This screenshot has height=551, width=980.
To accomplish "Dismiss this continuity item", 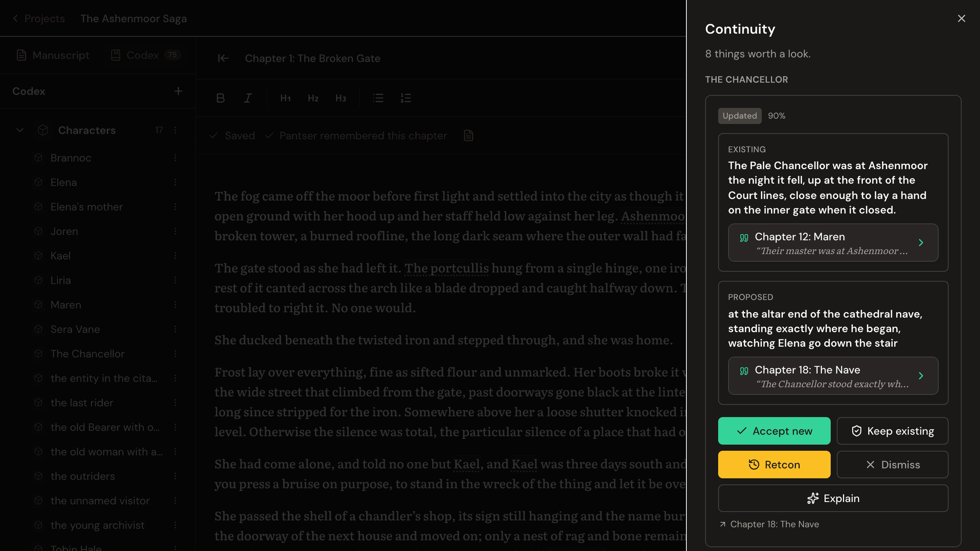I will point(892,465).
